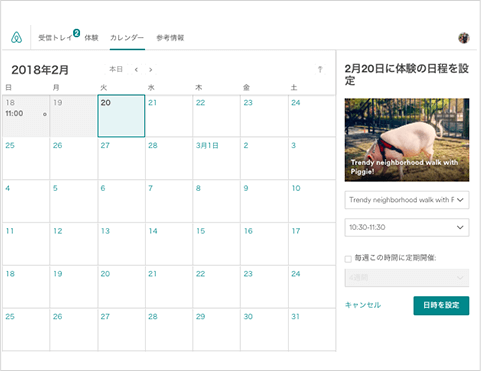The width and height of the screenshot is (481, 371).
Task: Select March 3 cell
Action: pyautogui.click(x=312, y=159)
